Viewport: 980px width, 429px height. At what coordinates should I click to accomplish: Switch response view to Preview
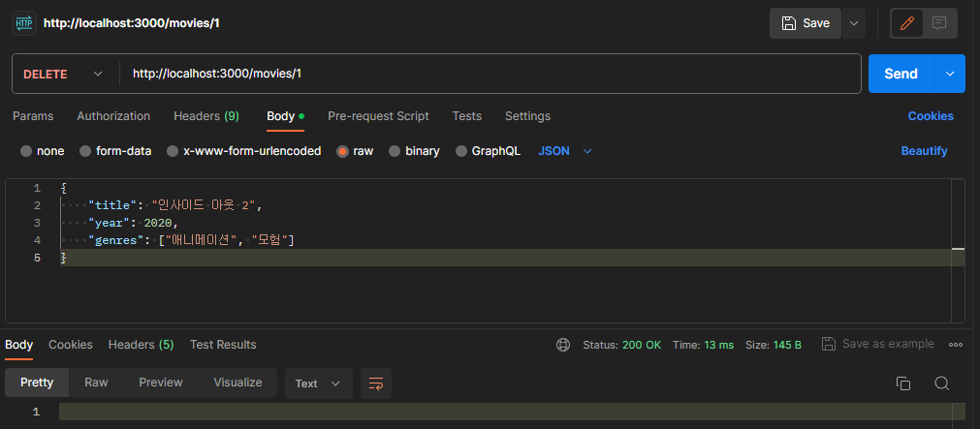[161, 383]
